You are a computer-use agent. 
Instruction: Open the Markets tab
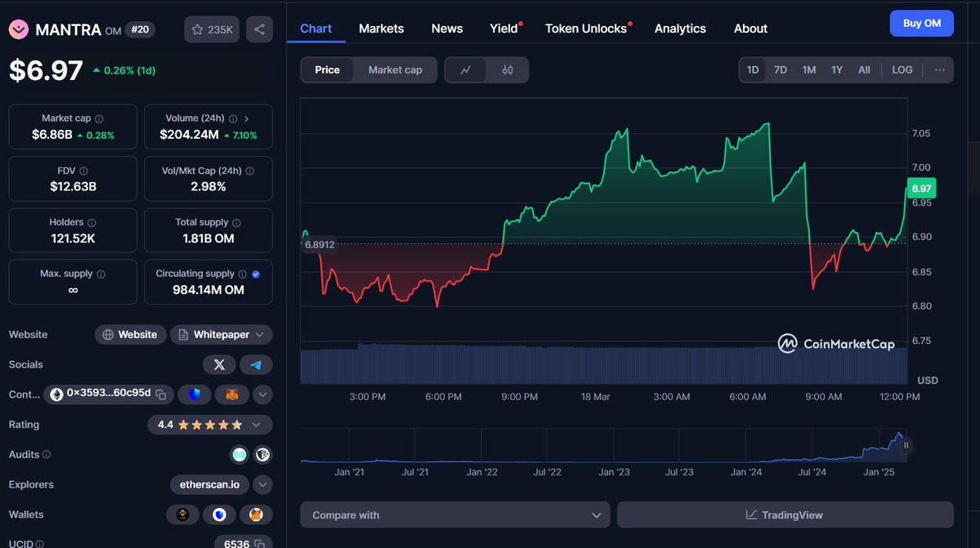(381, 29)
